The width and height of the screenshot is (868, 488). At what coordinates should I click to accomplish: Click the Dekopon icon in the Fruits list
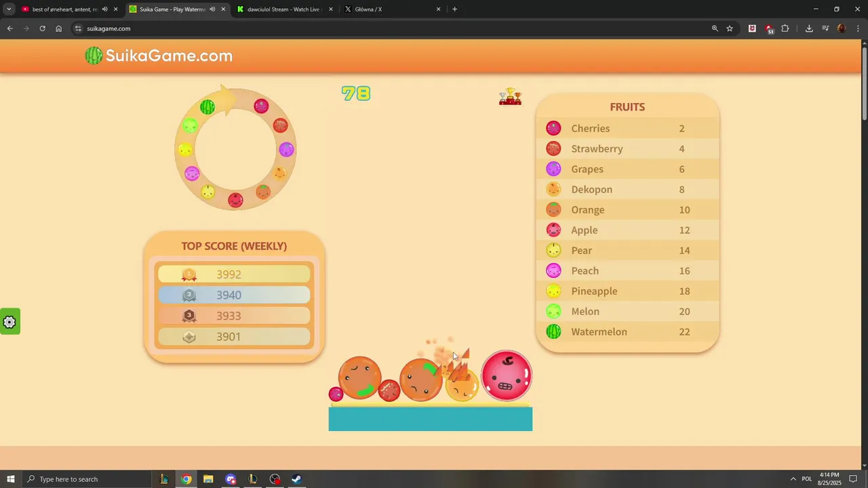click(x=553, y=189)
